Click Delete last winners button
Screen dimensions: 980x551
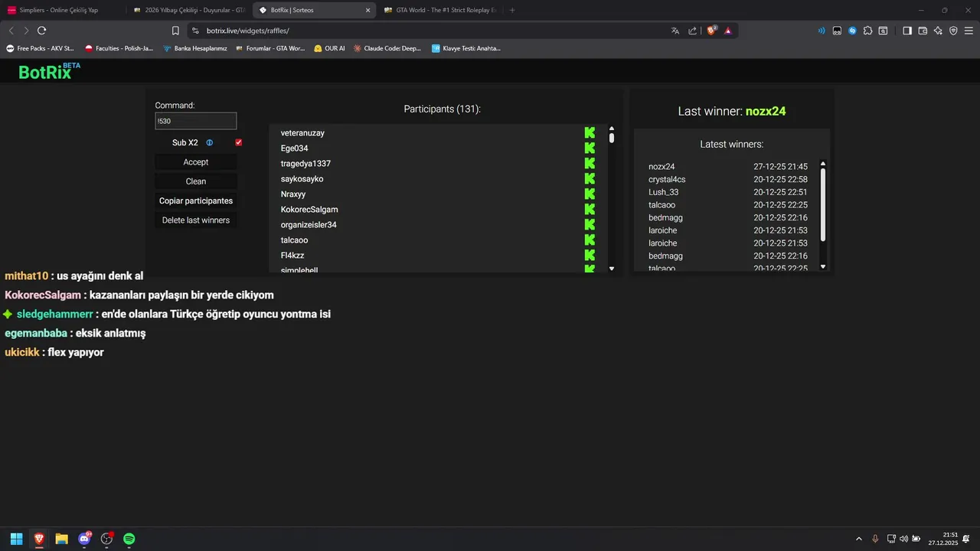point(196,220)
